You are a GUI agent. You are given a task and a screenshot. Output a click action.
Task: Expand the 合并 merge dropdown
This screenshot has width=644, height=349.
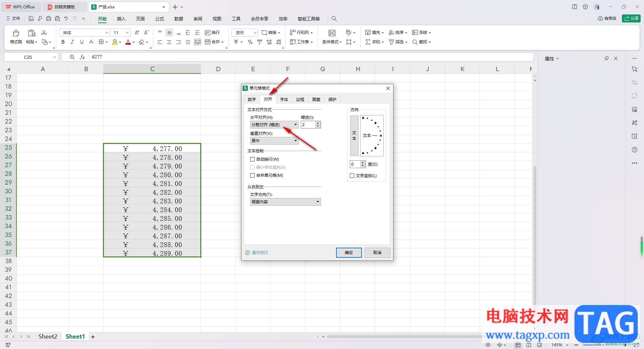click(222, 42)
